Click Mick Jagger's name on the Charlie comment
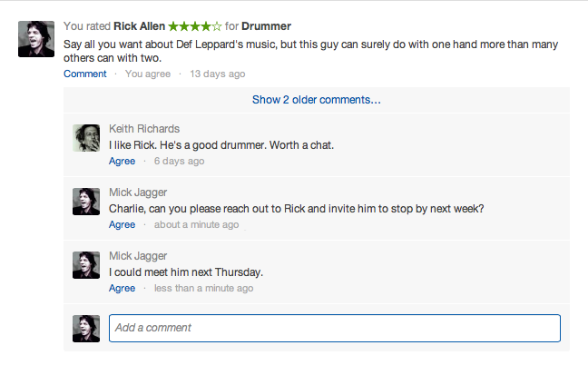588x375 pixels. (x=138, y=192)
